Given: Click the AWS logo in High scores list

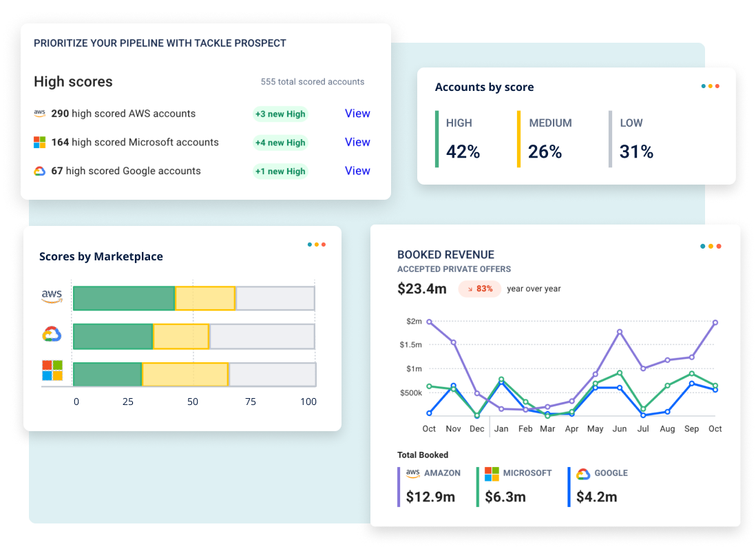Looking at the screenshot, I should click(x=39, y=114).
